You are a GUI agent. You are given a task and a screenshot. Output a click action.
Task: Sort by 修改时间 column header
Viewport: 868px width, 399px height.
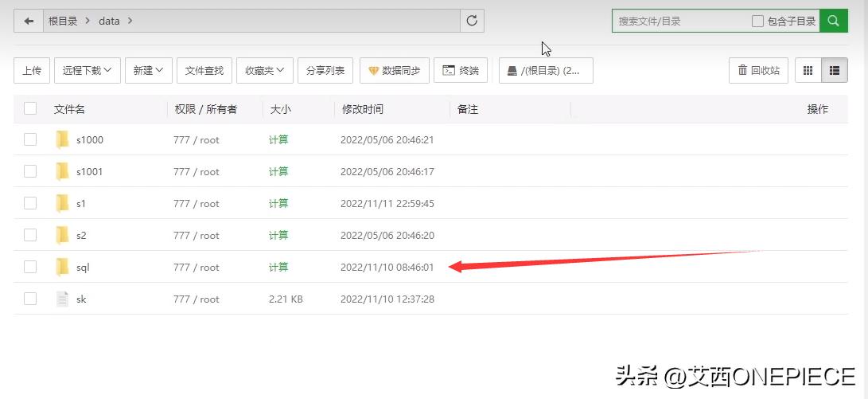coord(363,109)
